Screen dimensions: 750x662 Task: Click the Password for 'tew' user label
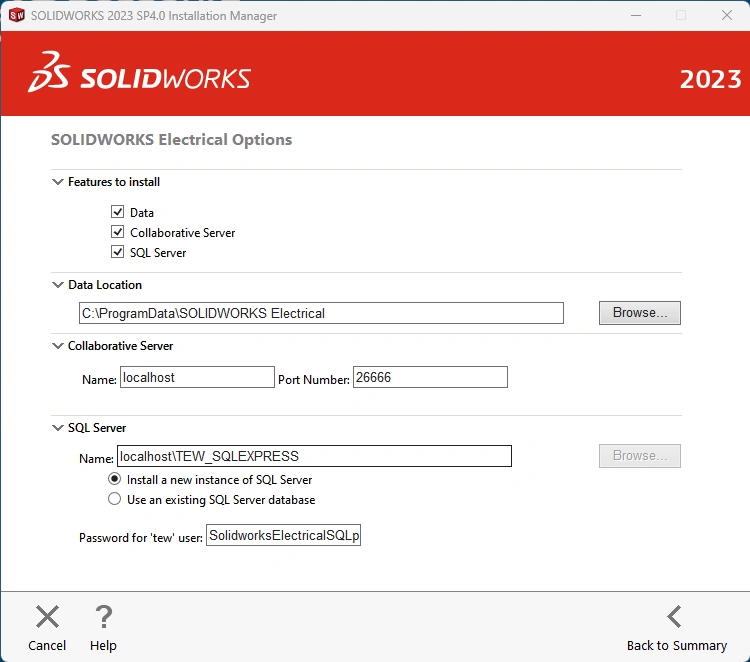(141, 538)
